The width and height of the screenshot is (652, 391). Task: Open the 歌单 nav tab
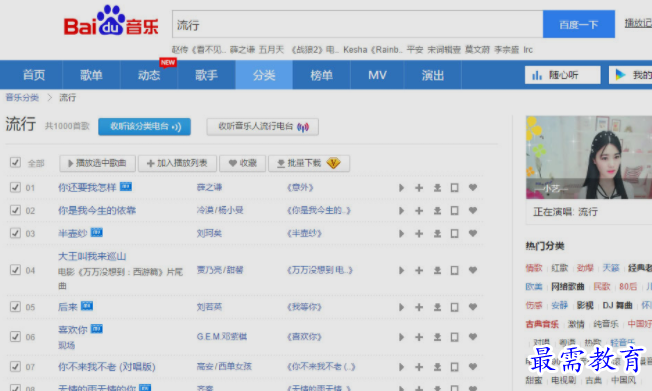[91, 75]
